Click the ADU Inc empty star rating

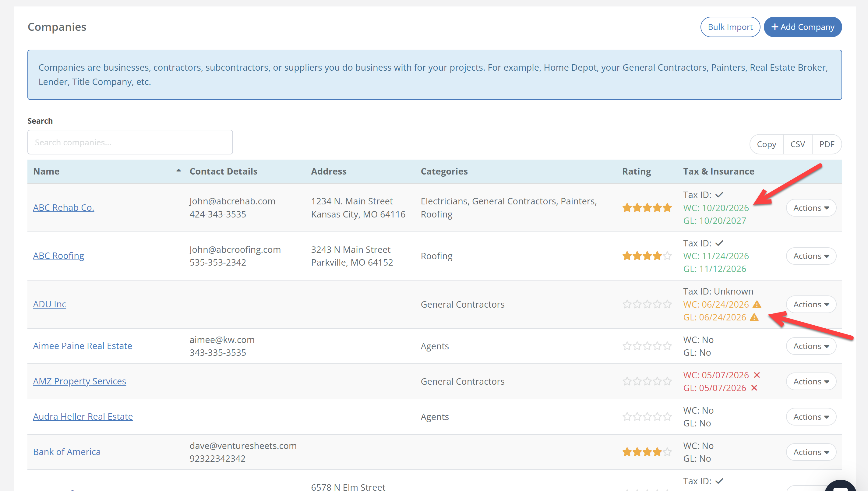point(647,305)
